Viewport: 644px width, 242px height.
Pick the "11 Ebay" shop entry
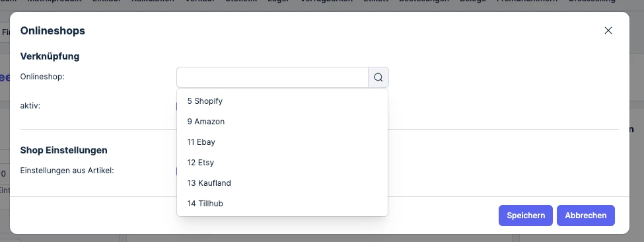[x=282, y=142]
